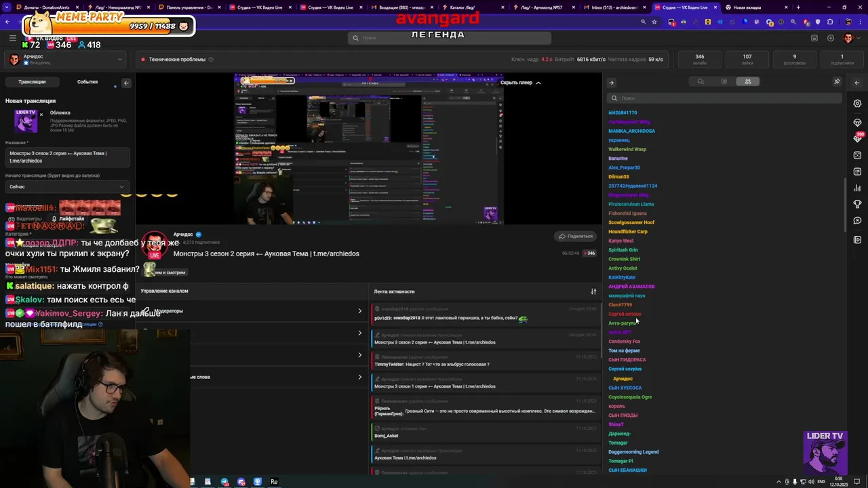Viewport: 868px width, 488px height.
Task: Click the ENG language indicator in taskbar
Action: pos(821,481)
